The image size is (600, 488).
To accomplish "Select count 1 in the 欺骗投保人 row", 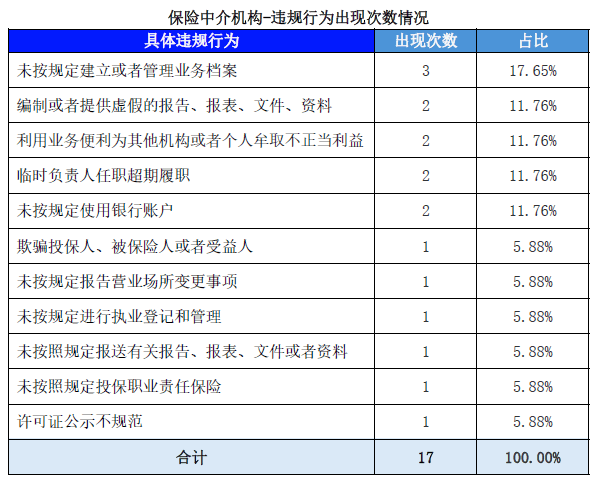I will [426, 246].
